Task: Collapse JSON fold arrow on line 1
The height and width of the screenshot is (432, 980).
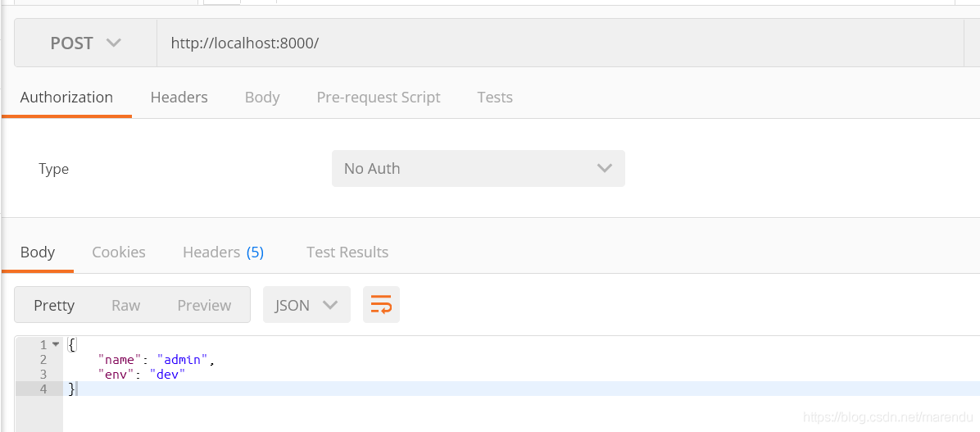Action: pos(56,344)
